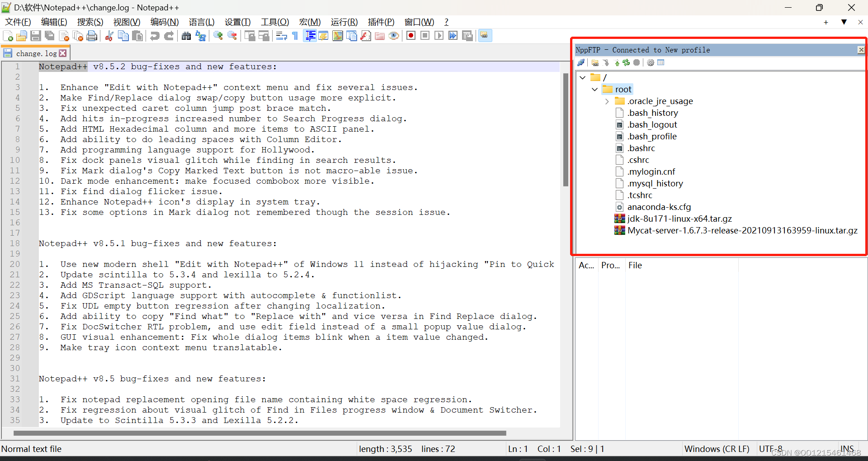
Task: Click the NppFTP refresh icon
Action: coord(626,62)
